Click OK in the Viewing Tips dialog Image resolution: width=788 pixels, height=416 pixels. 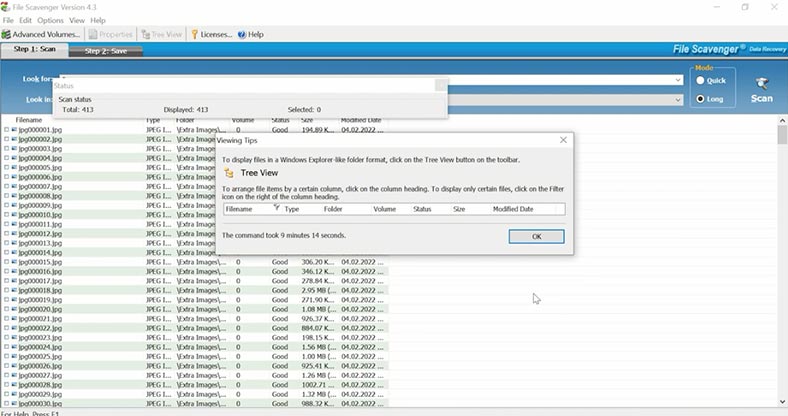point(536,236)
